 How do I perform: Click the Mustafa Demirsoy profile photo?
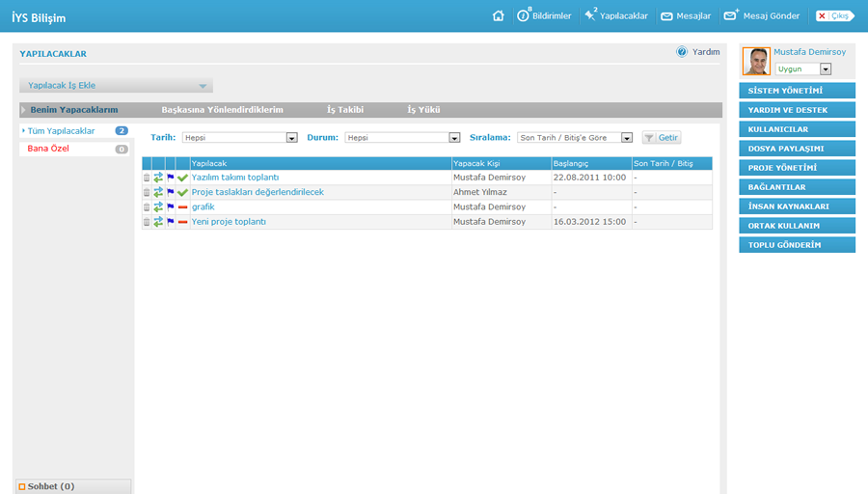[756, 62]
